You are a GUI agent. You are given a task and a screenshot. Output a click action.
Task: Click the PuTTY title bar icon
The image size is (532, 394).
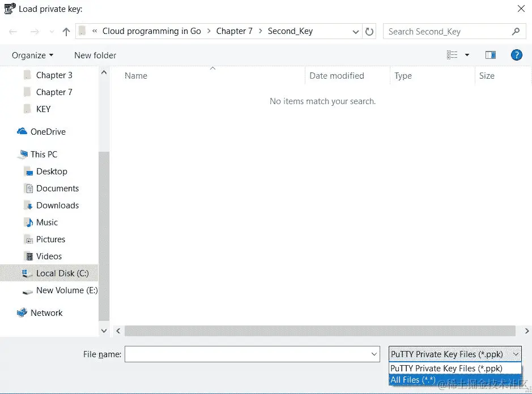[x=10, y=8]
